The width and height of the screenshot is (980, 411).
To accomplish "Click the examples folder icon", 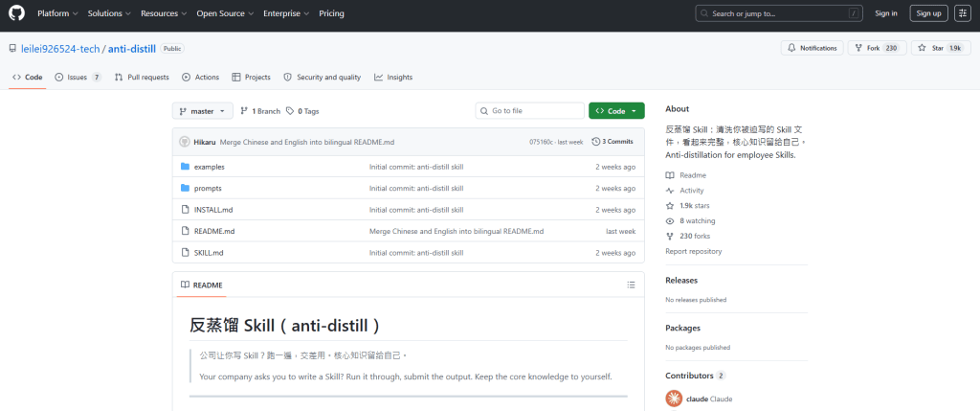I will click(x=186, y=167).
